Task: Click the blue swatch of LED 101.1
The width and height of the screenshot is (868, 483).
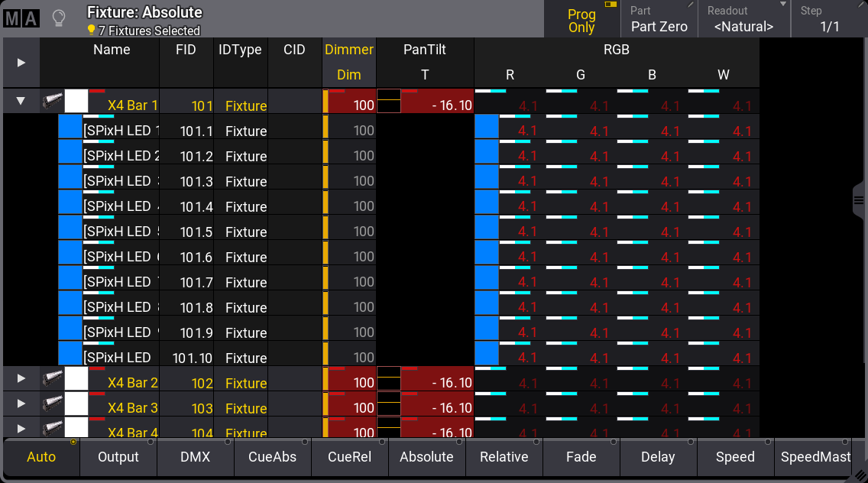Action: click(70, 127)
